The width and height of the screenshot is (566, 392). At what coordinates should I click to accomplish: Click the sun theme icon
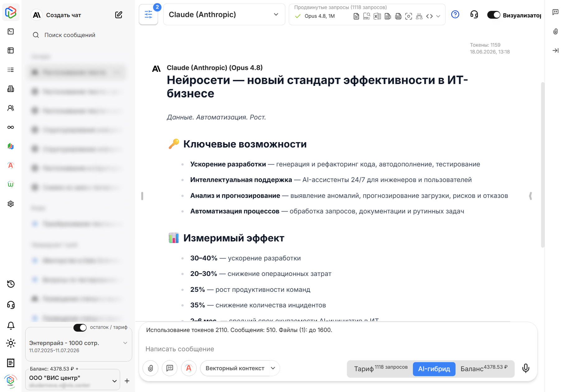(x=11, y=343)
